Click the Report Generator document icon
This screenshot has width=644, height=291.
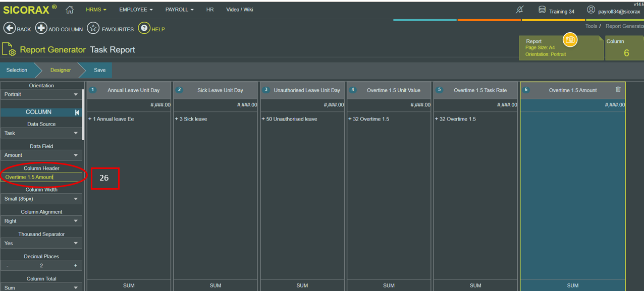pos(9,49)
